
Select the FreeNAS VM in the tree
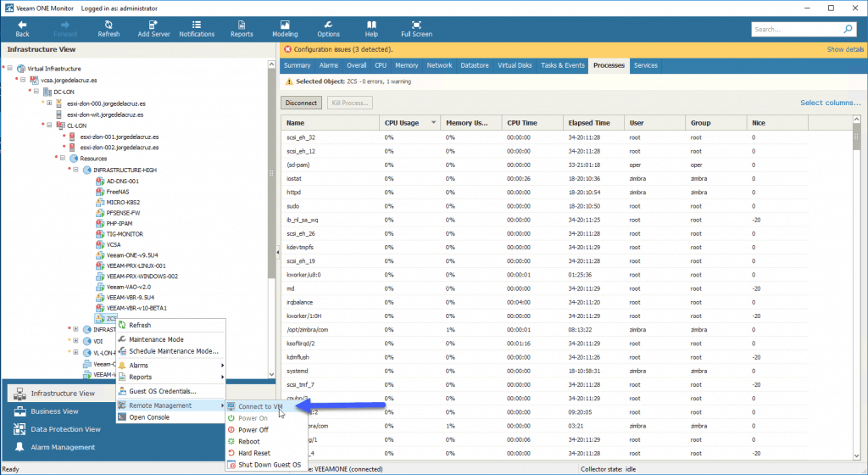pyautogui.click(x=117, y=192)
